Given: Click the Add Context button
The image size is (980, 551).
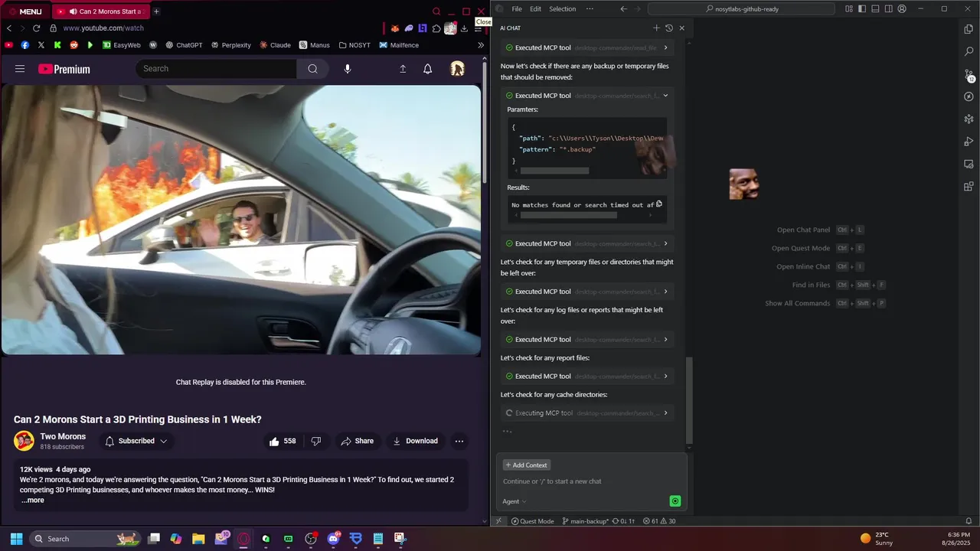Looking at the screenshot, I should [526, 465].
